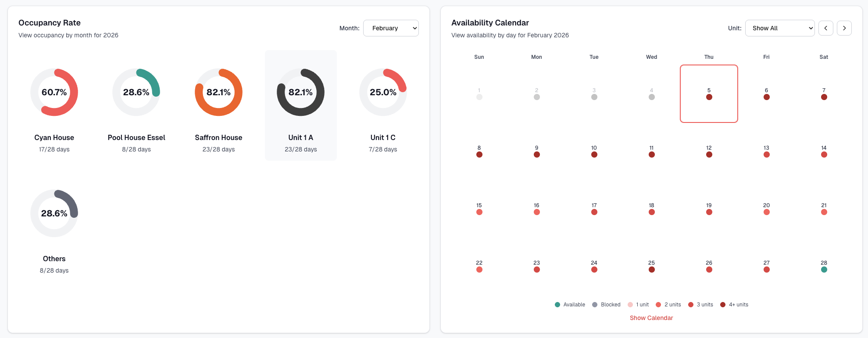Click the Availability Calendar heading

click(x=490, y=23)
